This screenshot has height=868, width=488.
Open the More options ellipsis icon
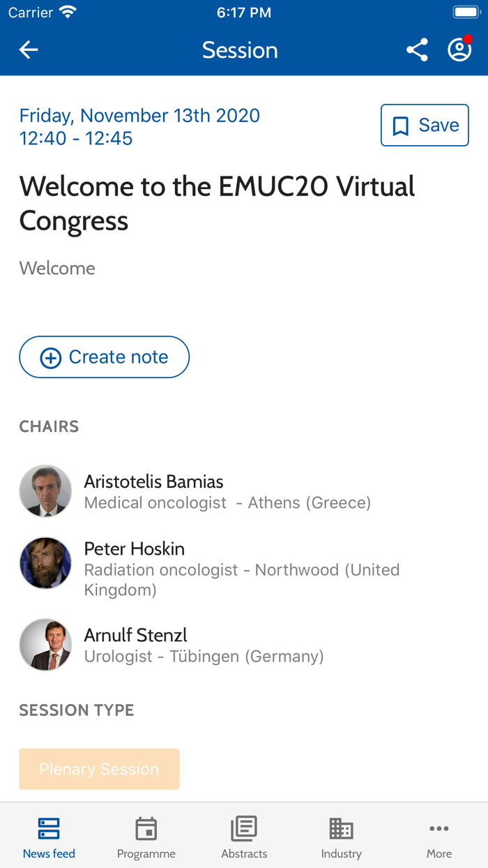(x=439, y=828)
